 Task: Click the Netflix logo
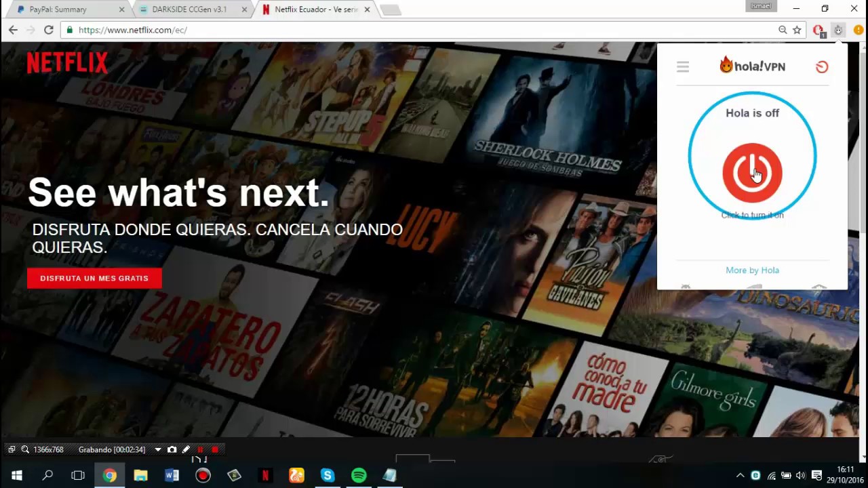click(x=67, y=63)
